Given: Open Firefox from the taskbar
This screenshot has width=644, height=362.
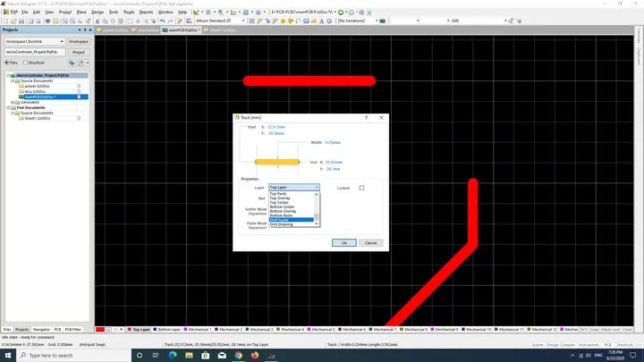Looking at the screenshot, I should click(255, 356).
